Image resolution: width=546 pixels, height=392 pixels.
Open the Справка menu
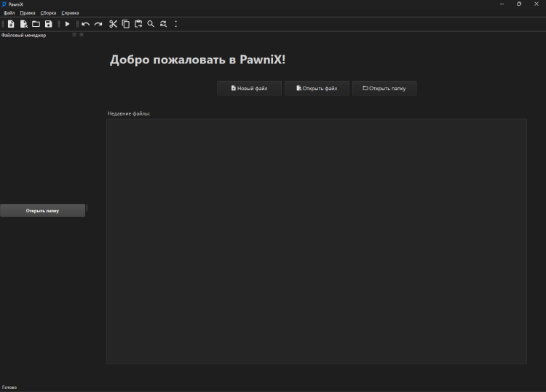(71, 12)
